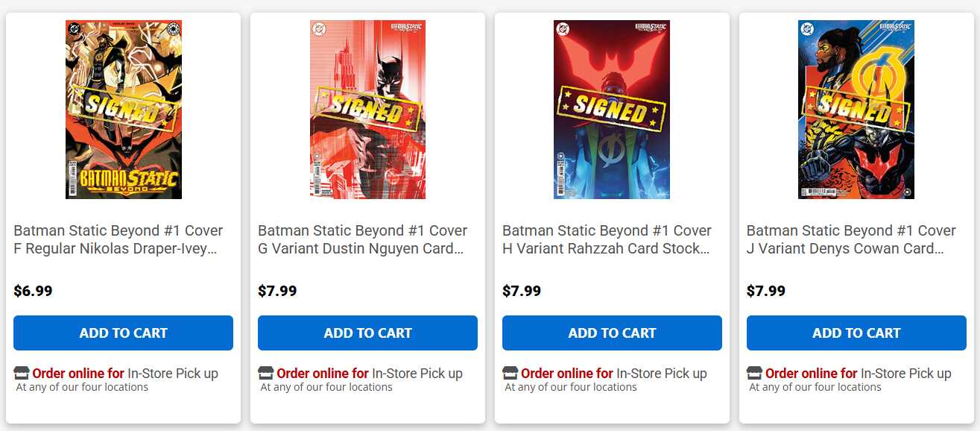
Task: Open the Cover F Nikolas Draper-Ivey cover image
Action: click(x=124, y=110)
